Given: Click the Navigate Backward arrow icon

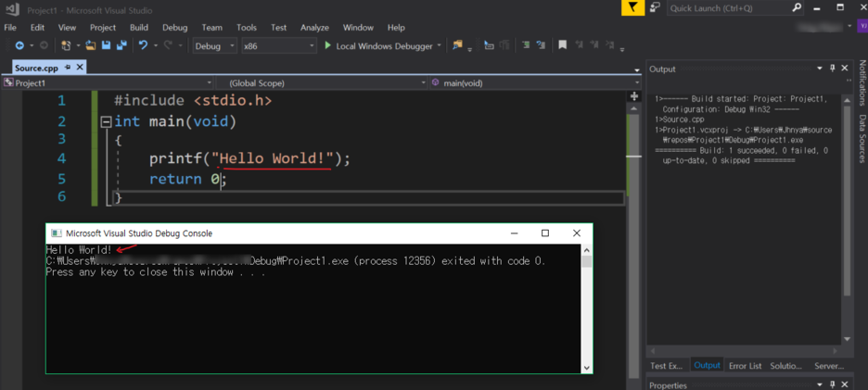Looking at the screenshot, I should (19, 46).
